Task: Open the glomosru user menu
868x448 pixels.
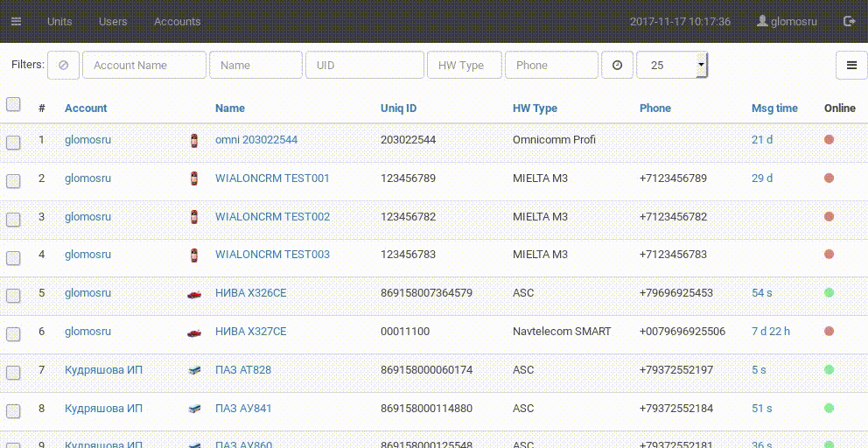Action: 787,21
